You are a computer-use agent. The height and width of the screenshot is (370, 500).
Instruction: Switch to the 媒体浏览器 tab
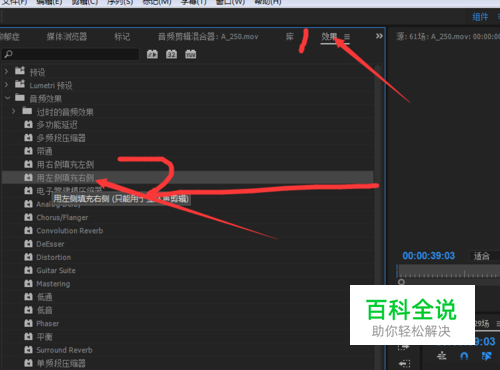tap(67, 37)
